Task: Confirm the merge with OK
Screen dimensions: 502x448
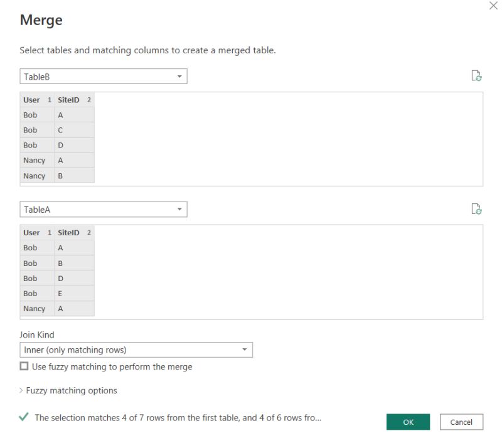Action: [x=408, y=422]
